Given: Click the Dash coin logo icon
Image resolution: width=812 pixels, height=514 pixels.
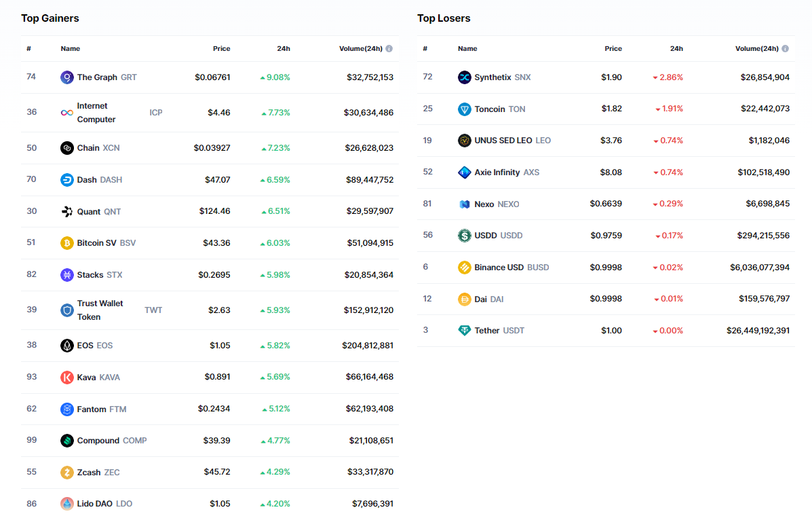Looking at the screenshot, I should point(67,180).
